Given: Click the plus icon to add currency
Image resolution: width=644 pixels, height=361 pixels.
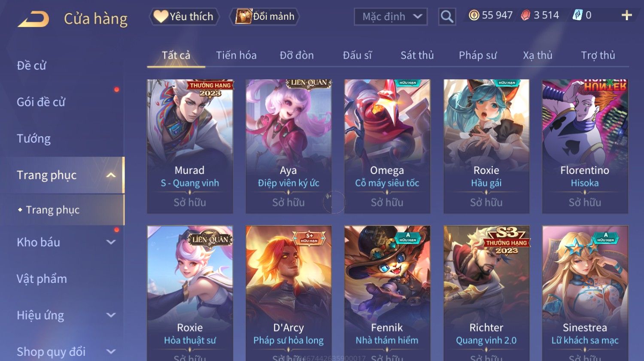Looking at the screenshot, I should click(x=626, y=15).
